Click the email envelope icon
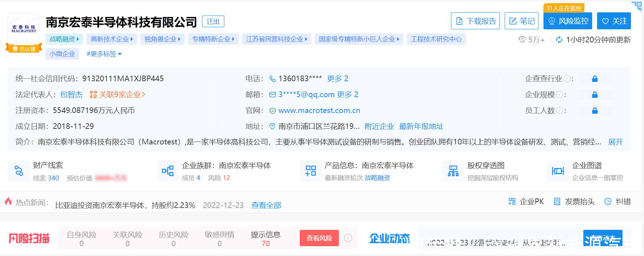This screenshot has width=644, height=256. [x=272, y=94]
